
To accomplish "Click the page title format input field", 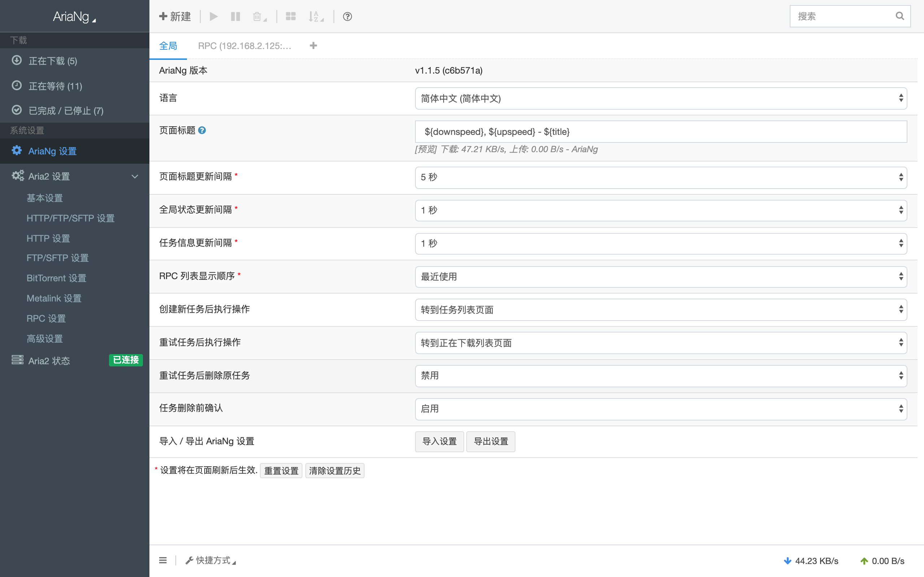I will [x=661, y=132].
